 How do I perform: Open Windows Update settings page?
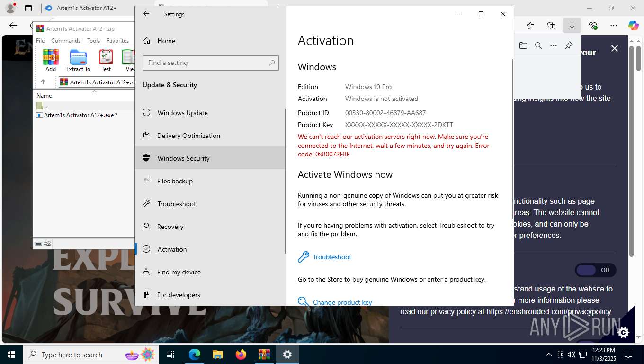click(x=211, y=113)
